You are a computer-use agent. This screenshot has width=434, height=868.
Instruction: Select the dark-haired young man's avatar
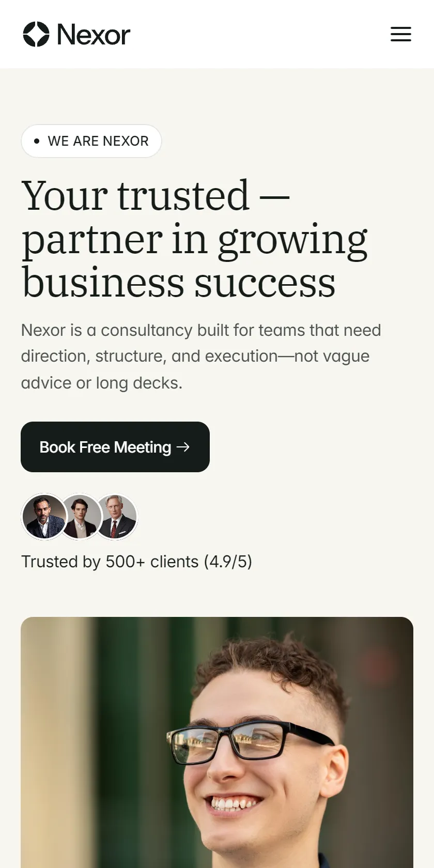(80, 517)
